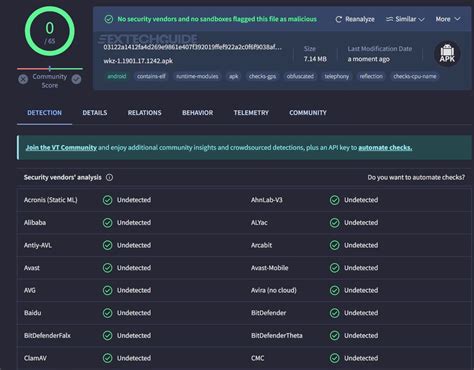This screenshot has height=370, width=474.
Task: Click the Reanalyze refresh icon
Action: 338,19
